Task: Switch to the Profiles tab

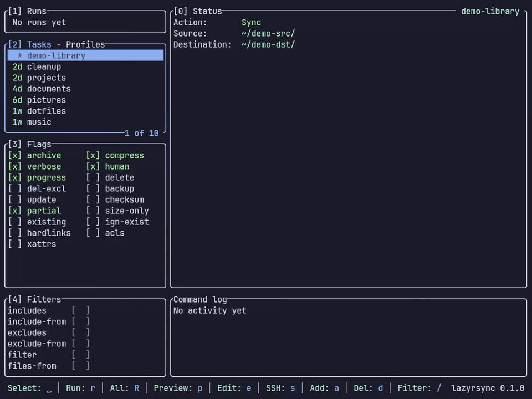Action: click(x=85, y=44)
